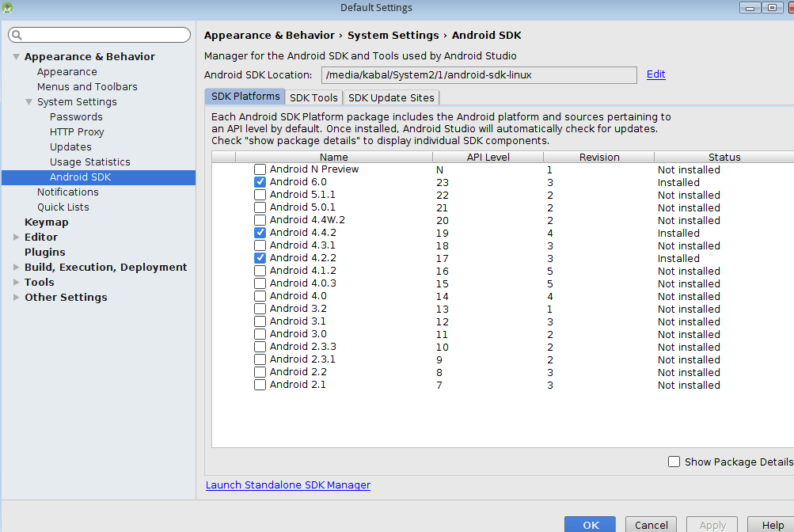Sort platforms by API Level column header
794x532 pixels.
click(x=488, y=157)
